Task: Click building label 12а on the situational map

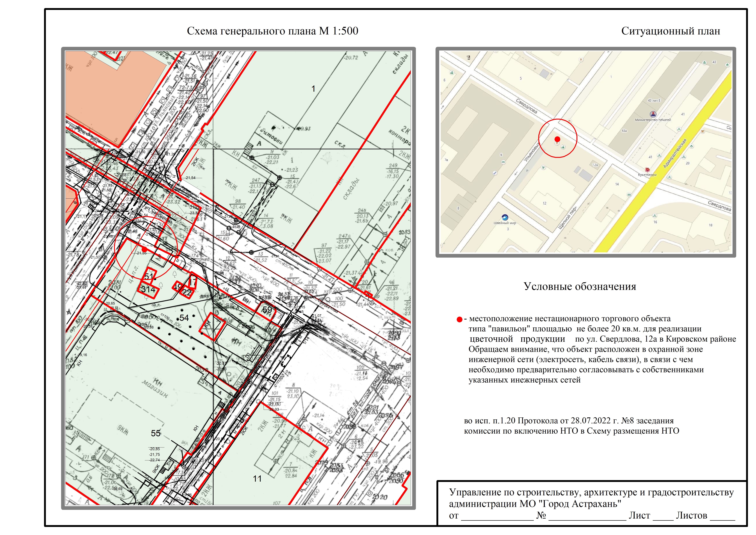Action: (595, 165)
